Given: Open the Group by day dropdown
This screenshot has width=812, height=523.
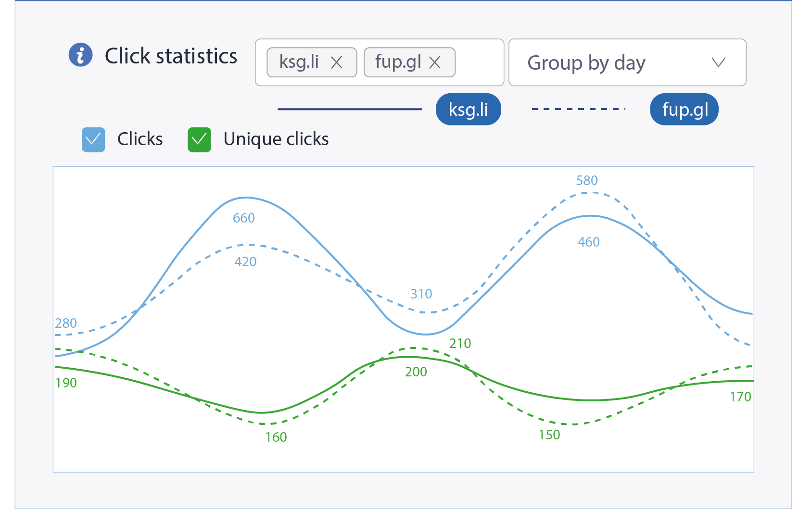Looking at the screenshot, I should (627, 62).
